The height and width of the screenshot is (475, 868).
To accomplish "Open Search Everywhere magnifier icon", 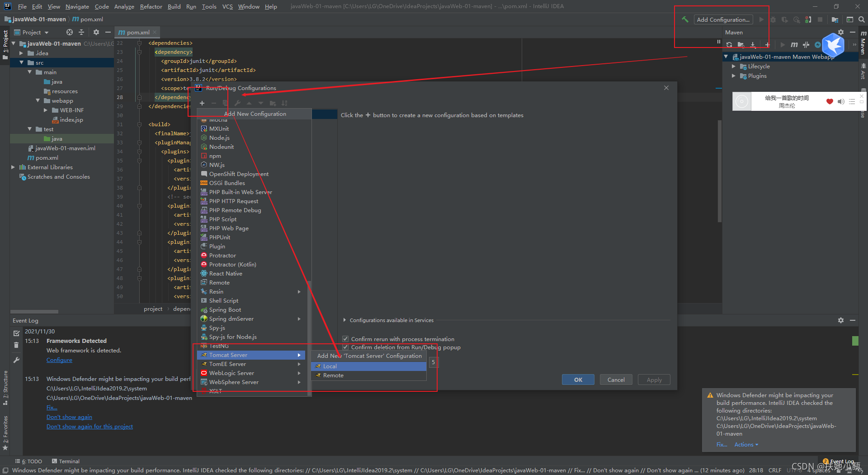I will pos(861,19).
